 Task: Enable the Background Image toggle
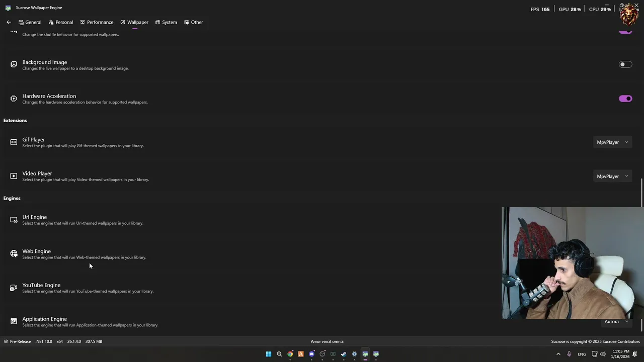[x=625, y=64]
